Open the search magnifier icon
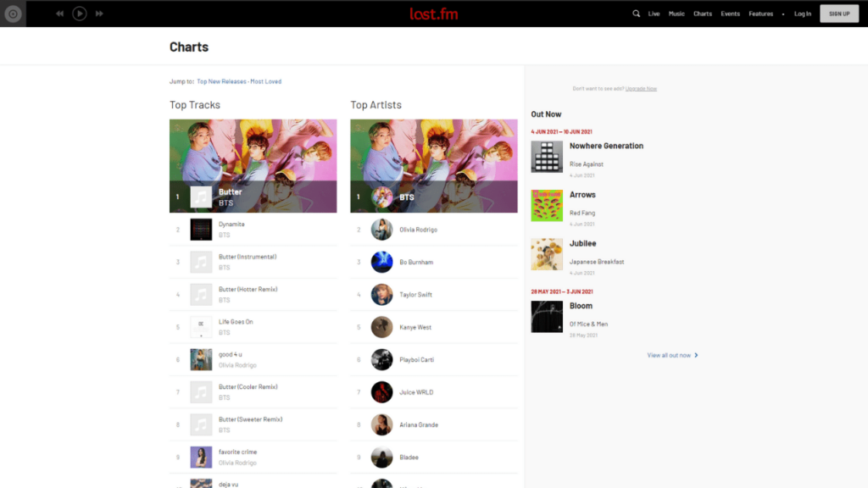The width and height of the screenshot is (868, 488). 636,14
